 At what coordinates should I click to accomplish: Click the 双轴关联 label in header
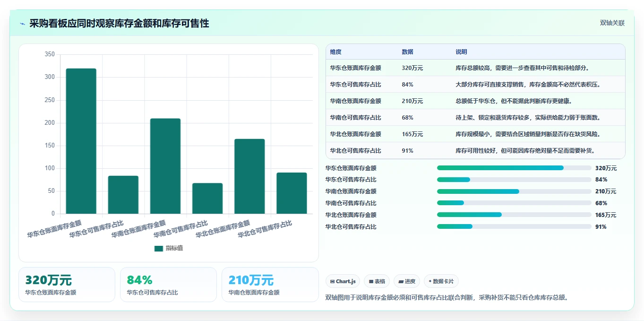pyautogui.click(x=612, y=23)
